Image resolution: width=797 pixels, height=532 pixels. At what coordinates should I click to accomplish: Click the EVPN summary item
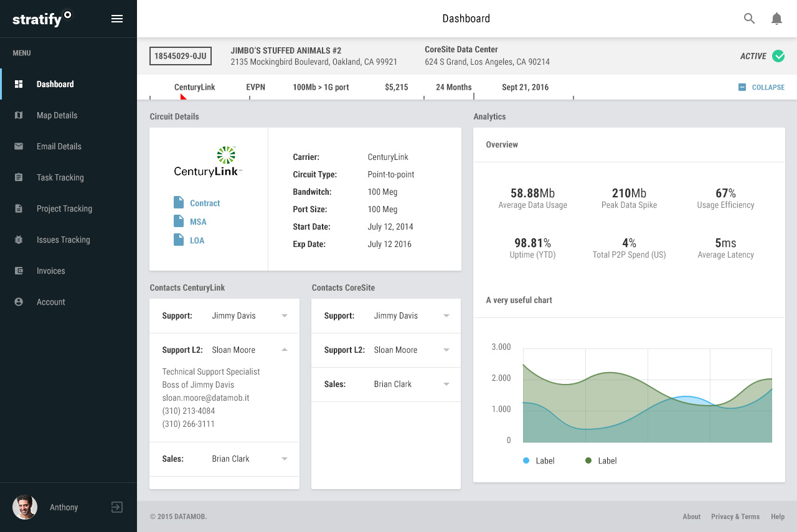tap(256, 87)
